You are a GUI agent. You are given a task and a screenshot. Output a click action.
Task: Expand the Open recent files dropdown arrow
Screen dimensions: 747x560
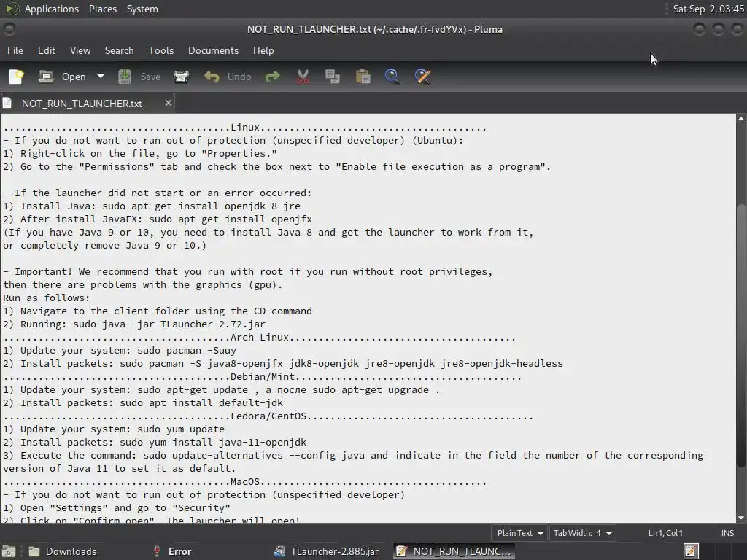101,77
